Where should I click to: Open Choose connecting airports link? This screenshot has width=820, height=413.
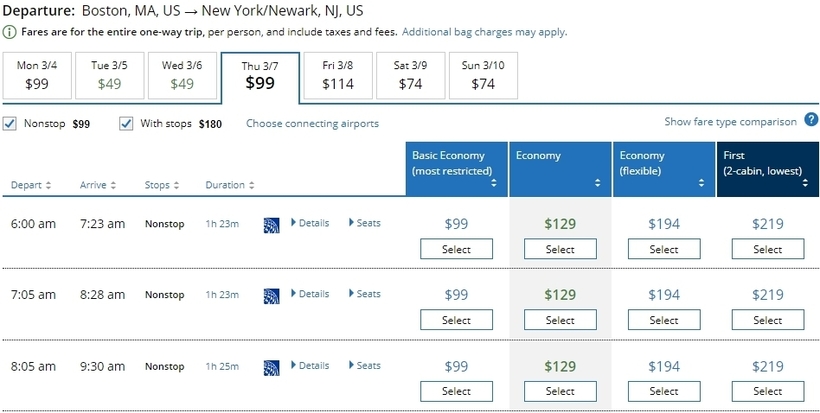coord(312,124)
